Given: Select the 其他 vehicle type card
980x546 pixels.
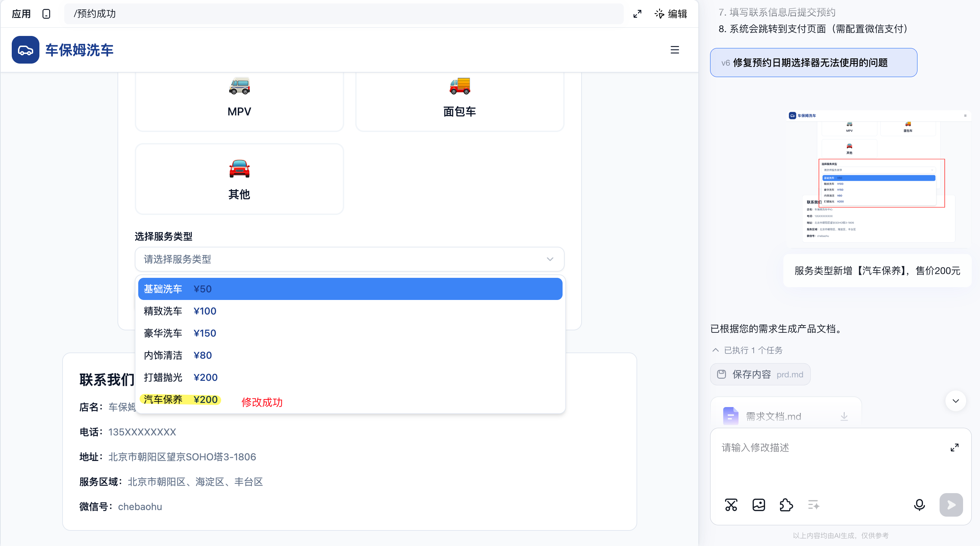Looking at the screenshot, I should click(x=239, y=179).
